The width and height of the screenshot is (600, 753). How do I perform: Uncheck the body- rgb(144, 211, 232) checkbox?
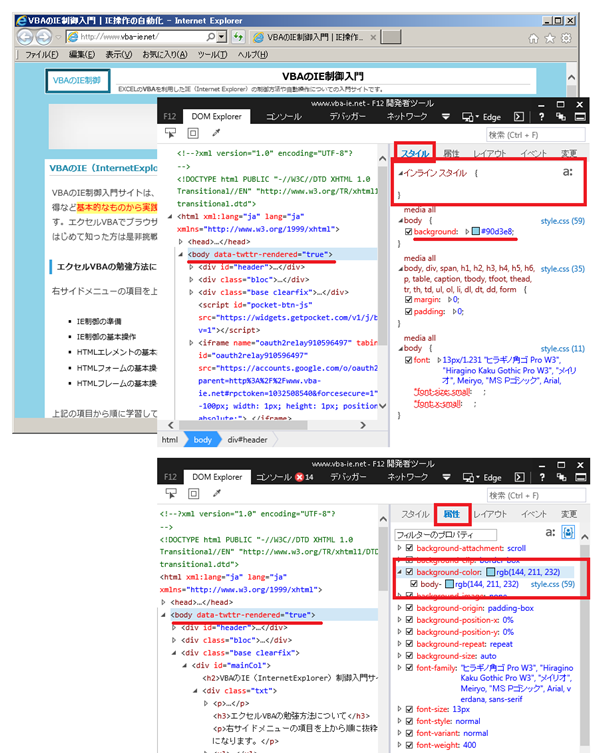pos(414,584)
